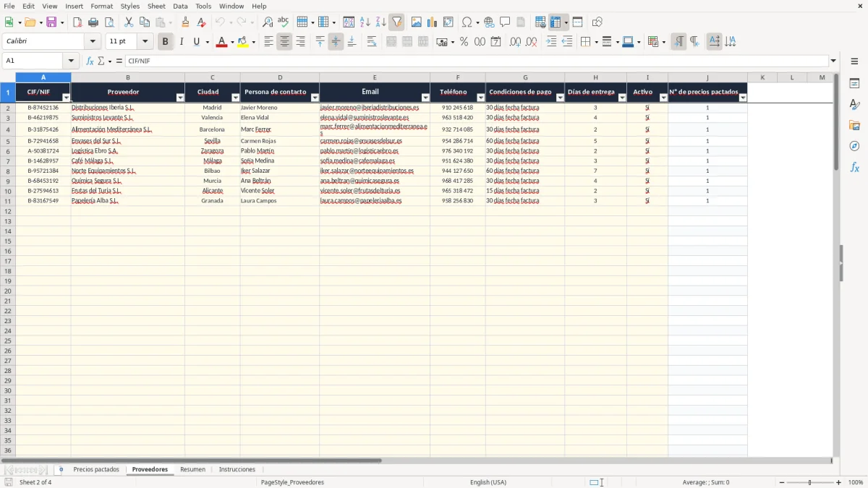Insert a comment via speech bubble
This screenshot has height=488, width=868.
pos(505,22)
